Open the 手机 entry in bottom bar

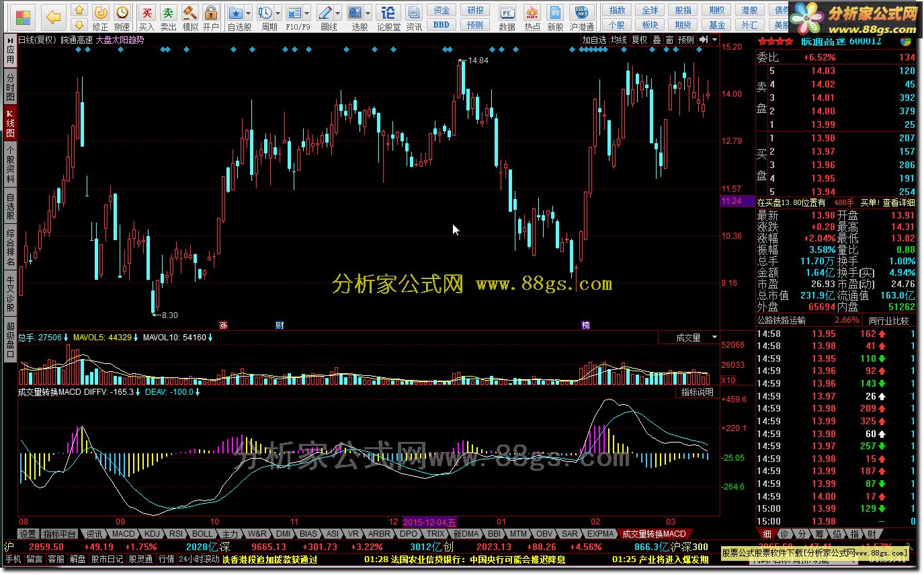13,559
